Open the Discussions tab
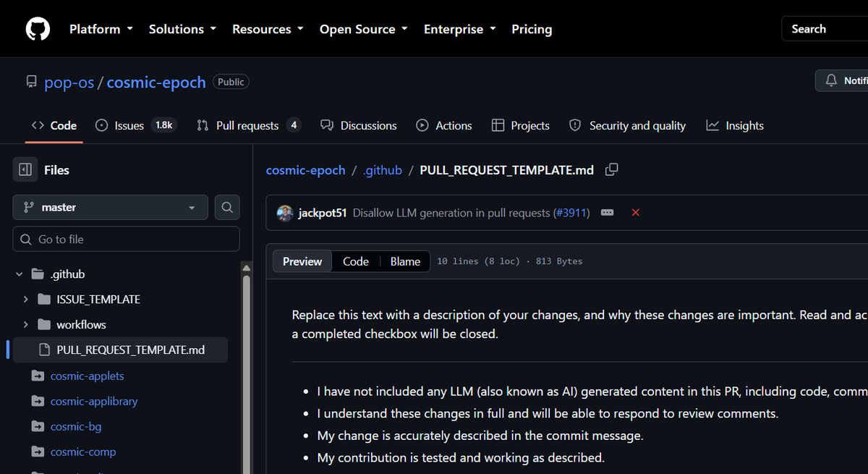This screenshot has width=868, height=474. (359, 125)
